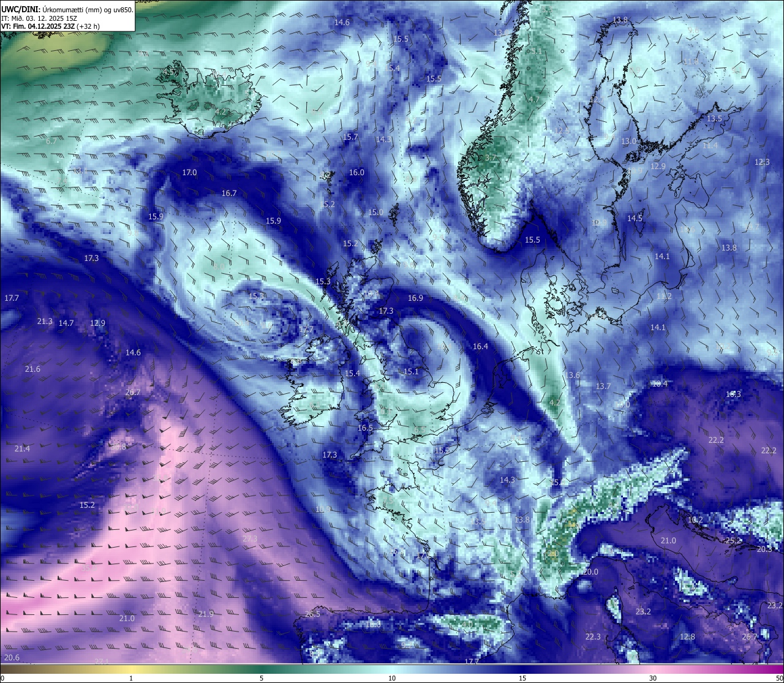The image size is (784, 683).
Task: Click the map value '4.7' over Norway
Action: pyautogui.click(x=534, y=99)
